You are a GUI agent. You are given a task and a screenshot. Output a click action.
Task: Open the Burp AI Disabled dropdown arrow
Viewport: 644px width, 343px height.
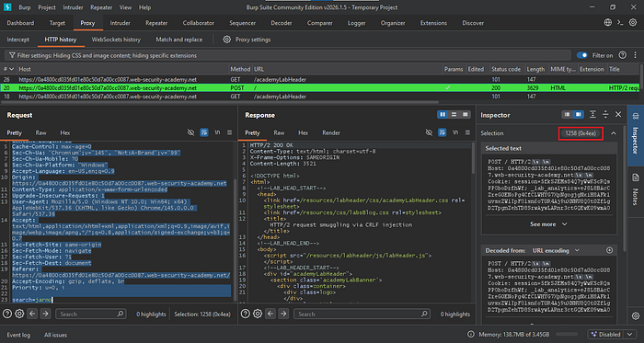pos(630,335)
